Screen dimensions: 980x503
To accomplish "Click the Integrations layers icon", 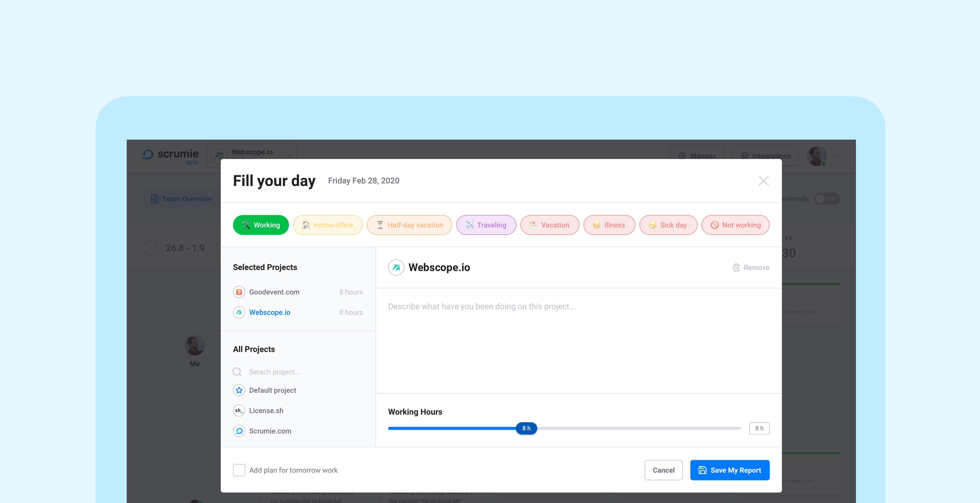I will 744,156.
